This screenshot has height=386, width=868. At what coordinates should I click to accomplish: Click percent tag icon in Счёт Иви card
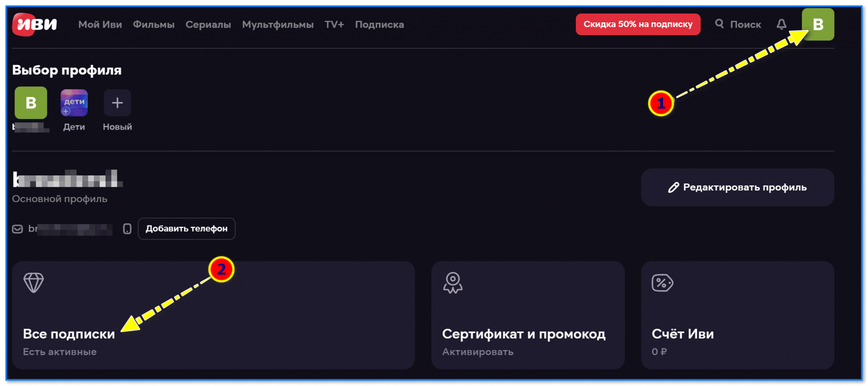(662, 283)
